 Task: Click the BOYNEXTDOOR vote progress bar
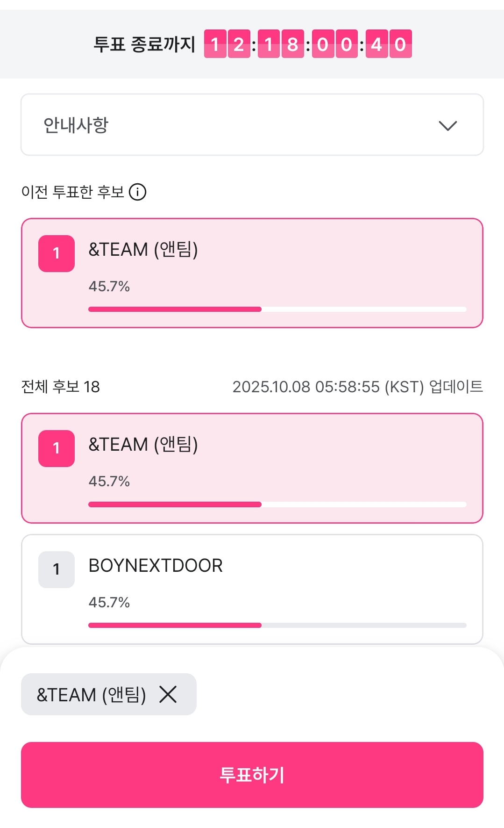tap(277, 626)
